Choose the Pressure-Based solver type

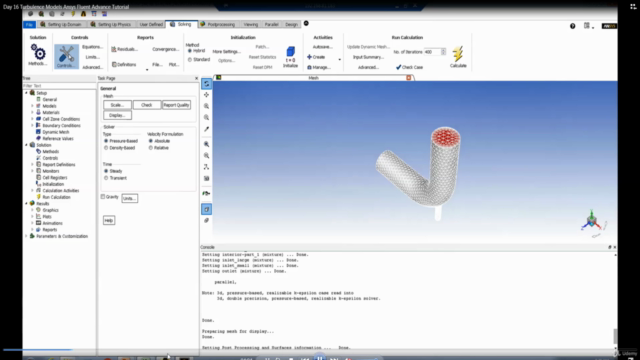pyautogui.click(x=121, y=141)
